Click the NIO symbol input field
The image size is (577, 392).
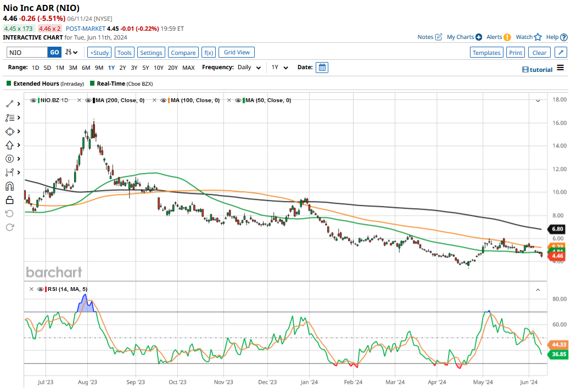pos(27,53)
